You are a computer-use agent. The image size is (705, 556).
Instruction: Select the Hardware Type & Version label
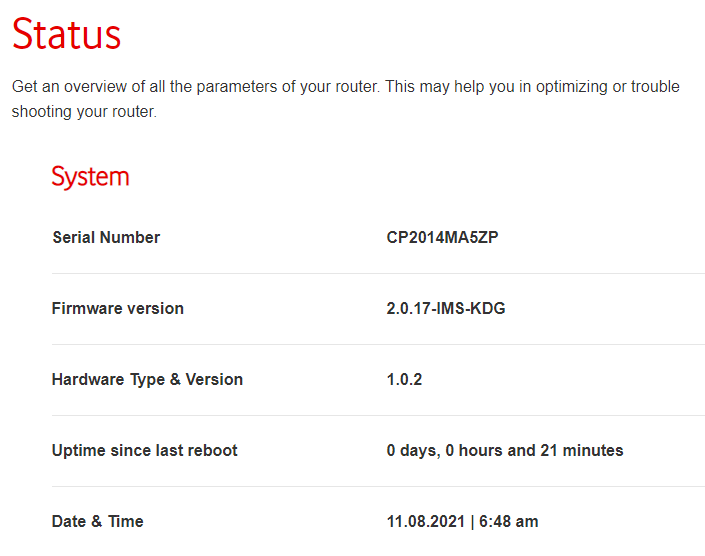pyautogui.click(x=147, y=380)
